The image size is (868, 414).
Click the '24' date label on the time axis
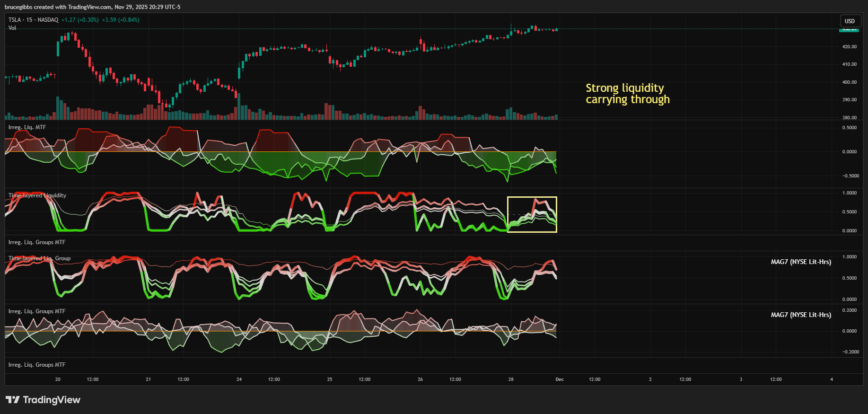[x=239, y=379]
